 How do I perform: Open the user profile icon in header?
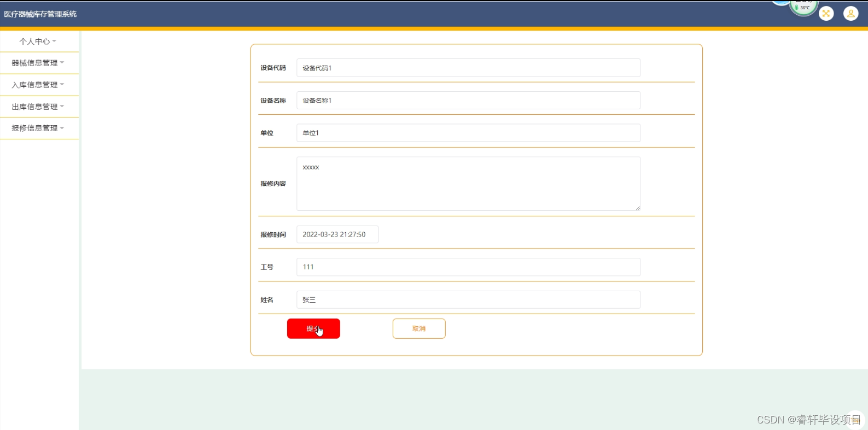tap(850, 13)
